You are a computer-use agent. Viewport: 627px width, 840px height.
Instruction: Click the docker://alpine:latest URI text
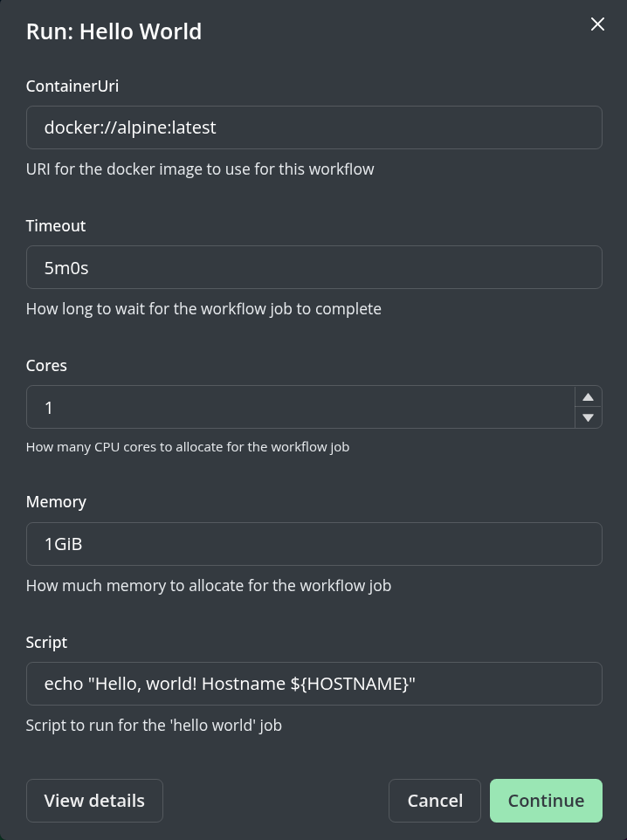click(130, 127)
